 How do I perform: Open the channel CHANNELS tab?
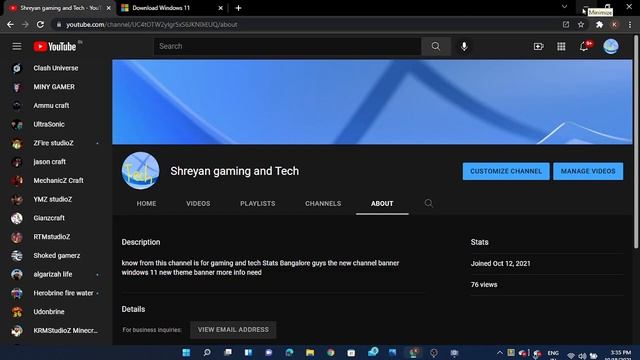(x=323, y=203)
